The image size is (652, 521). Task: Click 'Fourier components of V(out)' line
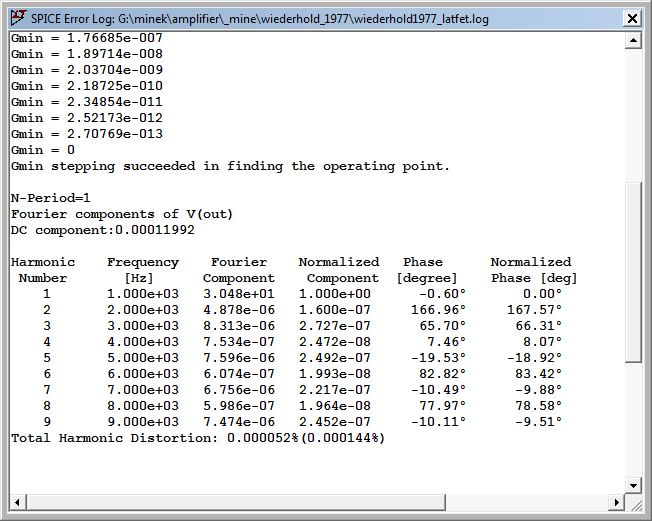[x=122, y=214]
